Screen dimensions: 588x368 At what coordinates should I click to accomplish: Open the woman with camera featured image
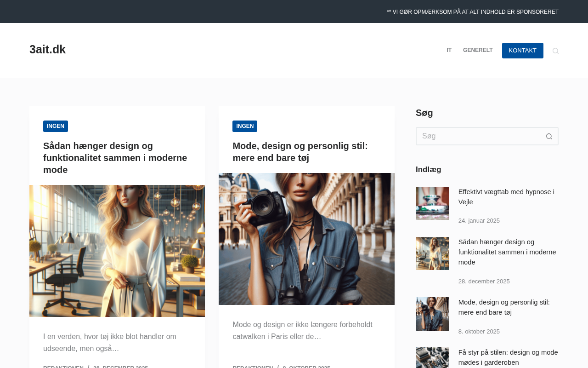[306, 239]
